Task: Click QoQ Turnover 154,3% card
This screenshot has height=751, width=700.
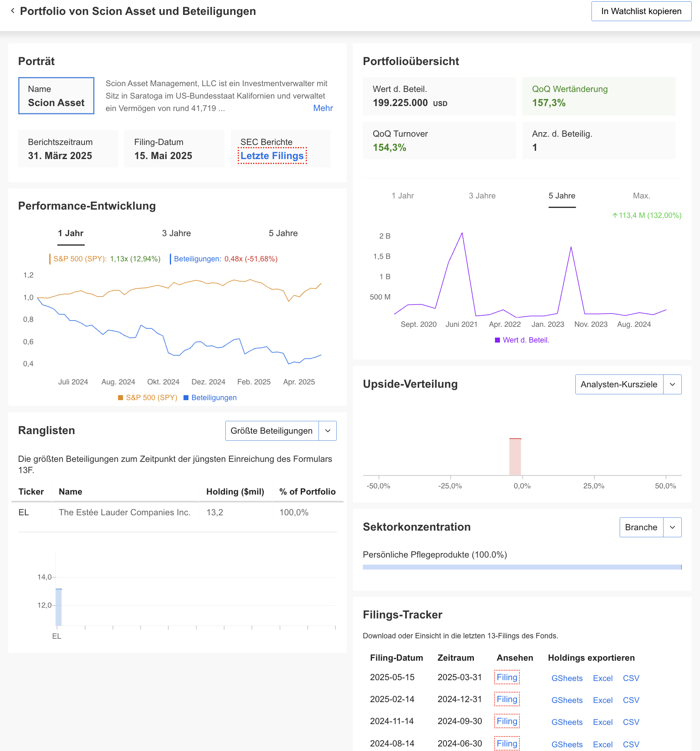Action: [x=439, y=140]
